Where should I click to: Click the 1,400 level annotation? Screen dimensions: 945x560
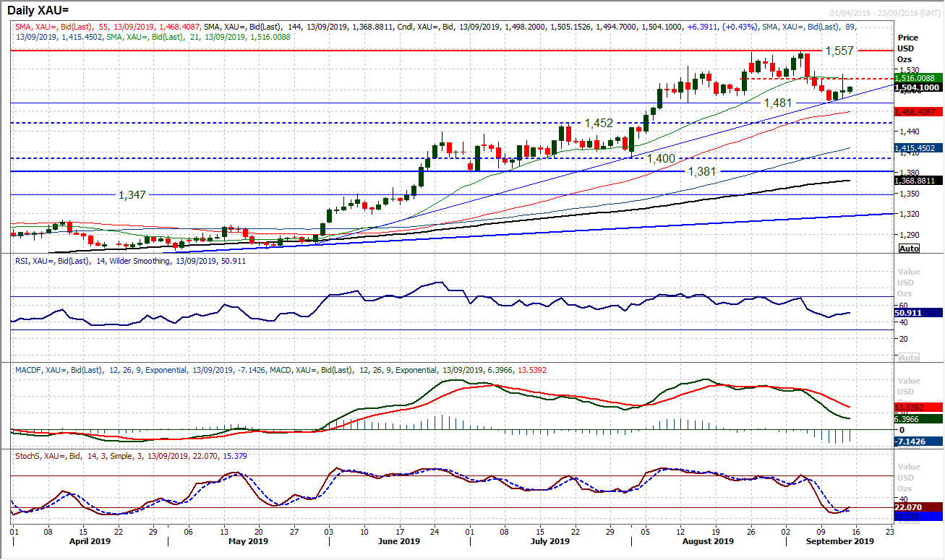coord(661,158)
